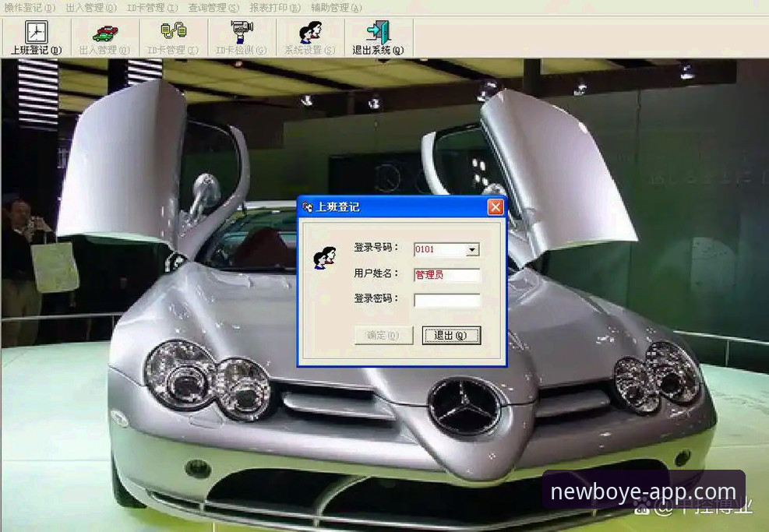The width and height of the screenshot is (769, 532).
Task: Open the 查询管理 menu
Action: point(213,8)
